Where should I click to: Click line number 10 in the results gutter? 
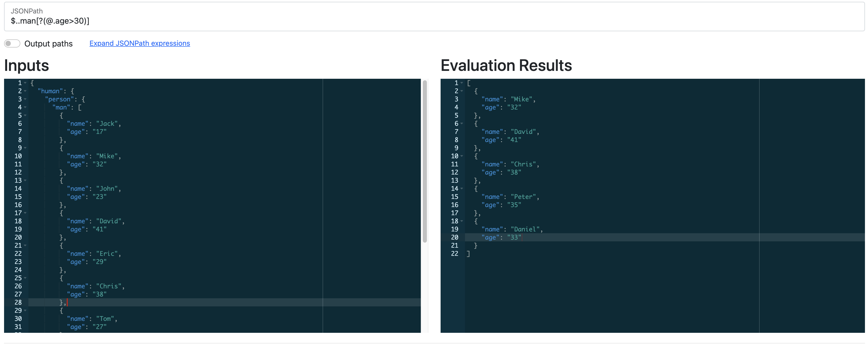coord(454,156)
